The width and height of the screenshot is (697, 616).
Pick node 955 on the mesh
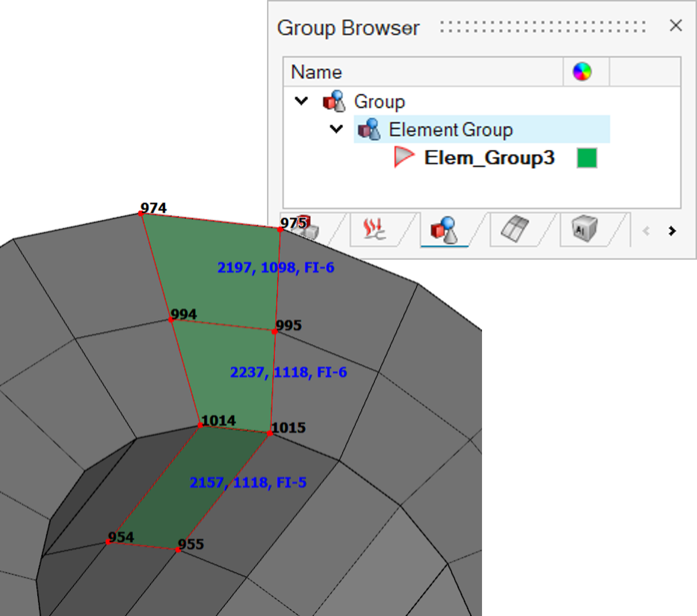(x=178, y=550)
